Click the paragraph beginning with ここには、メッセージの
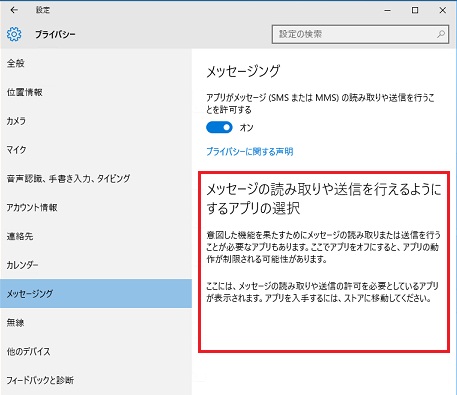 (322, 292)
